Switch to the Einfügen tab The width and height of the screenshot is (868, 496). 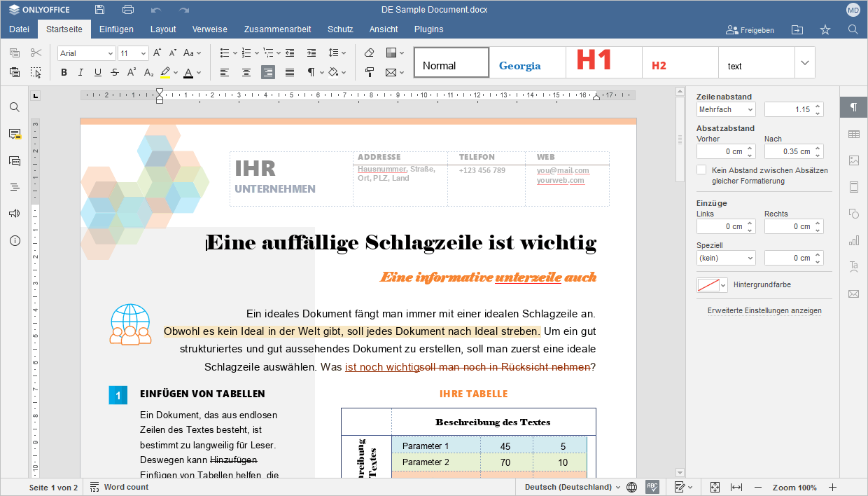(x=116, y=29)
